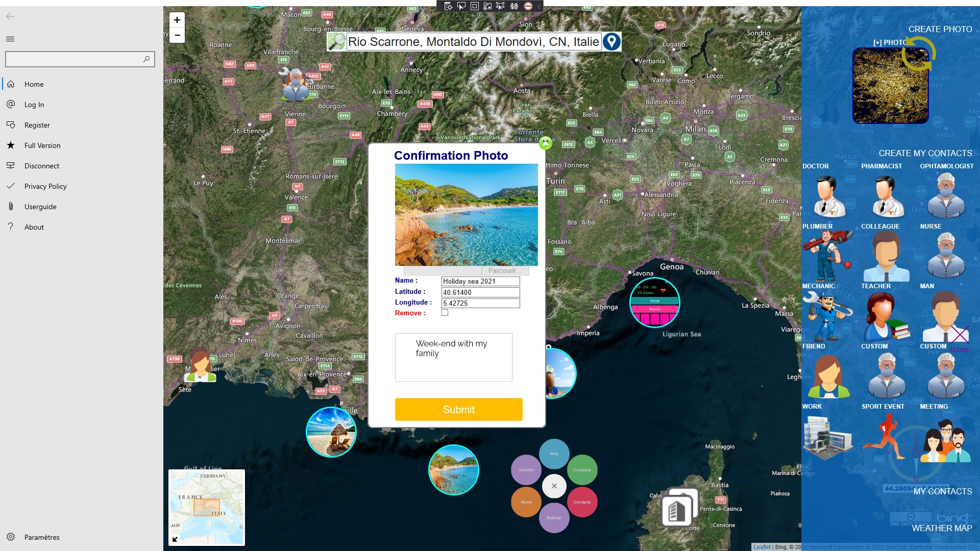Open Userguide in the sidebar
Screen dimensions: 980x551
coord(40,207)
